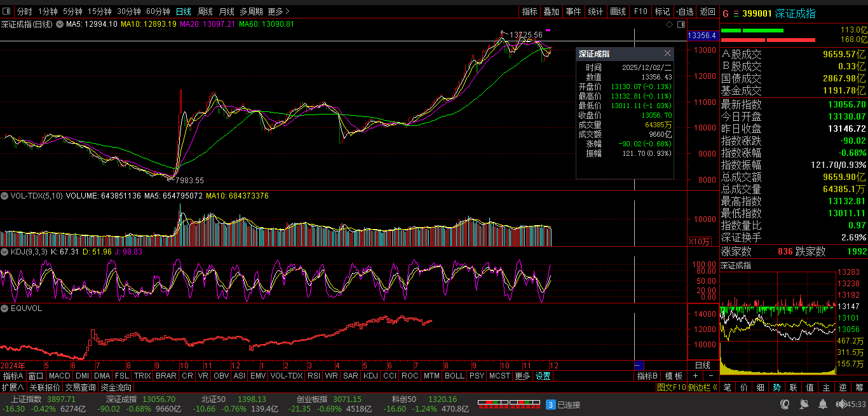Select the MTM indicator tab
The width and height of the screenshot is (868, 416).
click(431, 376)
